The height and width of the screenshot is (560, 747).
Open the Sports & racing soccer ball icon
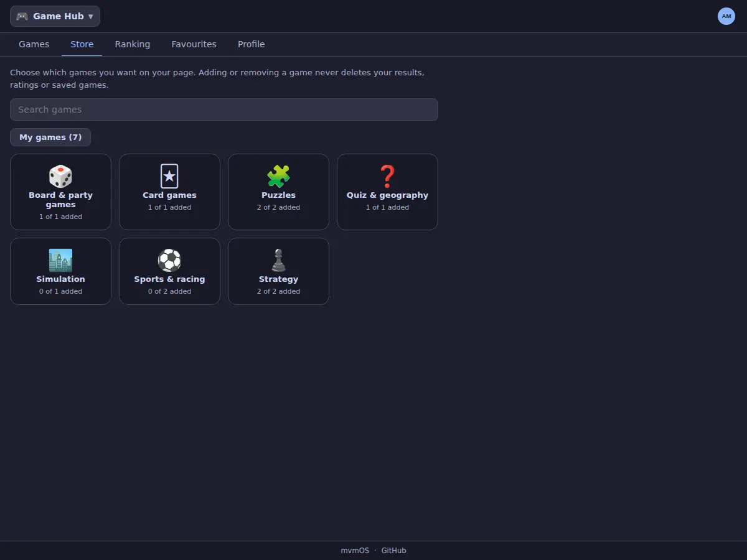(x=169, y=260)
